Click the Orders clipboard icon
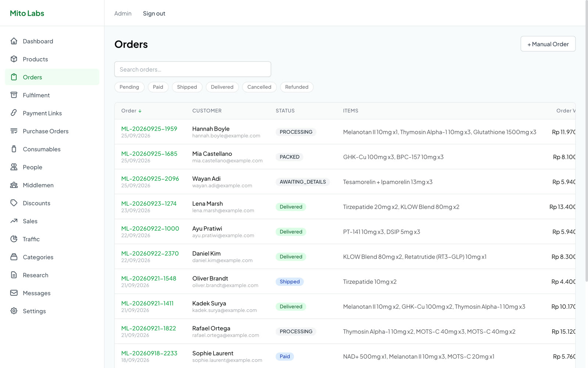Screen dimensions: 588x368 tap(14, 77)
